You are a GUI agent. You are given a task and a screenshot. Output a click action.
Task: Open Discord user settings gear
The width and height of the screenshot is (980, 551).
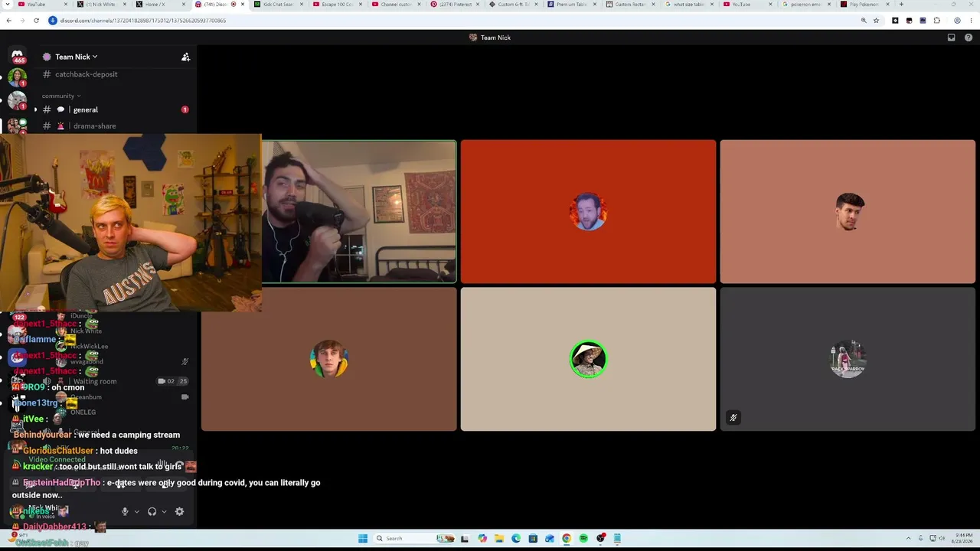tap(179, 511)
